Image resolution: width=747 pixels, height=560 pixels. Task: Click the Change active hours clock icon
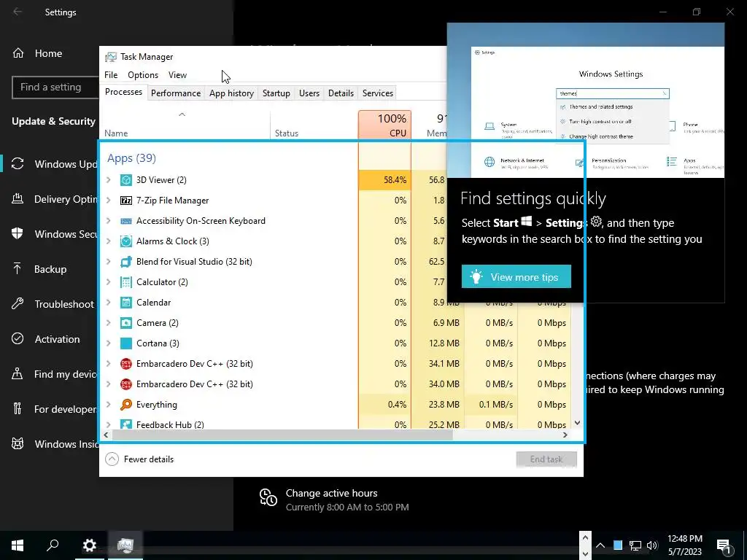coord(268,497)
